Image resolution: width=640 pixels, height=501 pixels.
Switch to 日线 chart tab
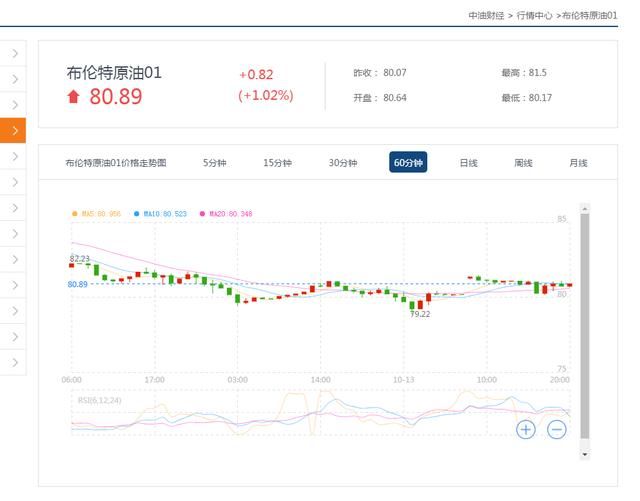pos(469,163)
